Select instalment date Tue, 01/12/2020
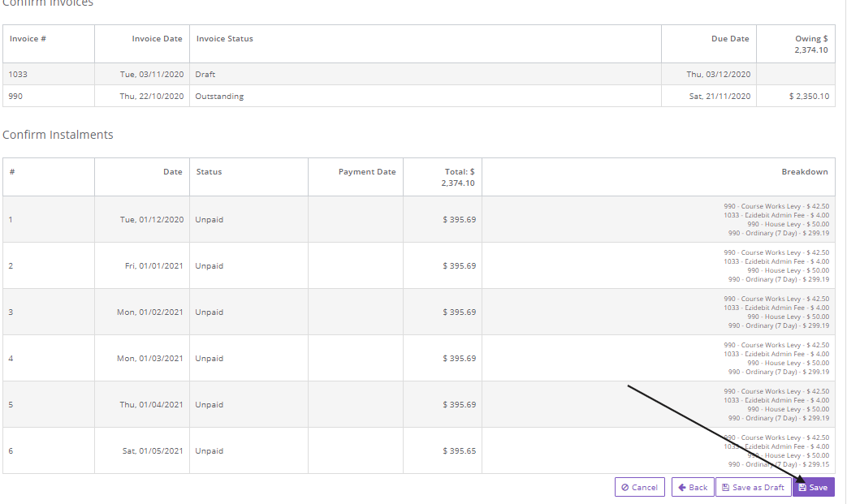This screenshot has height=504, width=847. (152, 220)
